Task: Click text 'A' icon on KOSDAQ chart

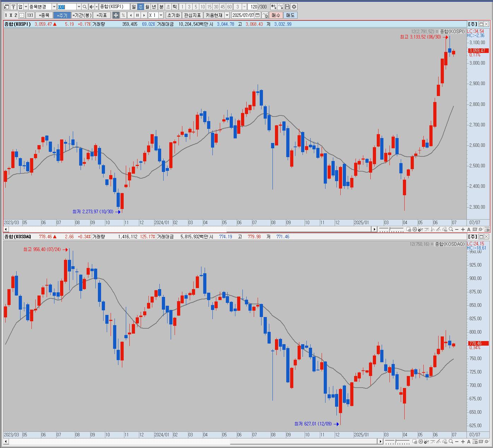Action: (469, 442)
